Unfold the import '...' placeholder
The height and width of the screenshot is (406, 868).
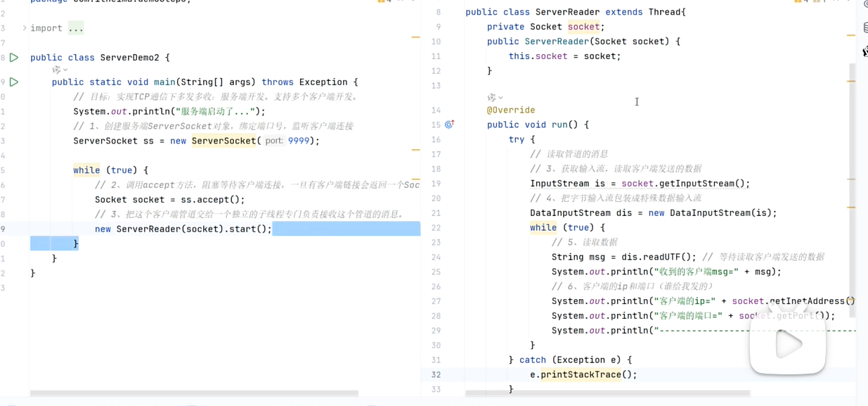(x=76, y=28)
